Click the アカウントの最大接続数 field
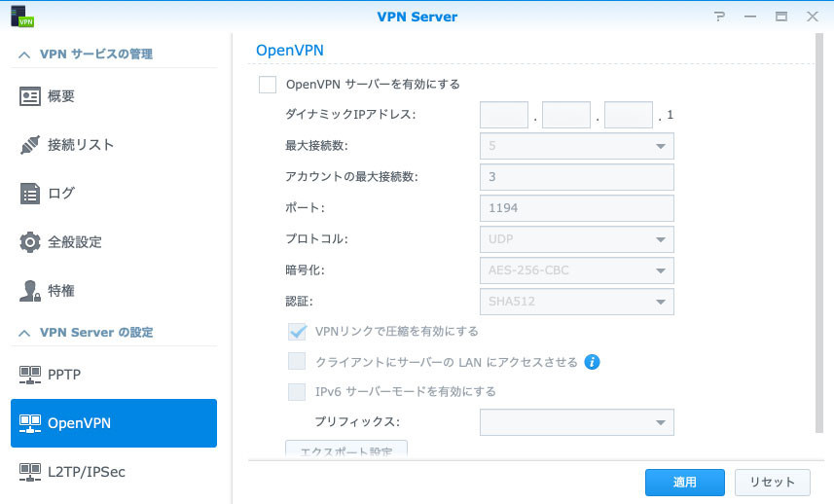Viewport: 834px width, 504px height. [x=576, y=177]
